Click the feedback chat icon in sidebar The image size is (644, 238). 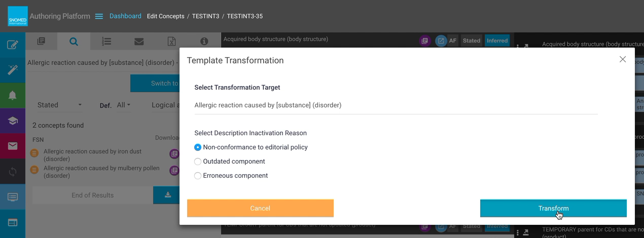coord(13,197)
